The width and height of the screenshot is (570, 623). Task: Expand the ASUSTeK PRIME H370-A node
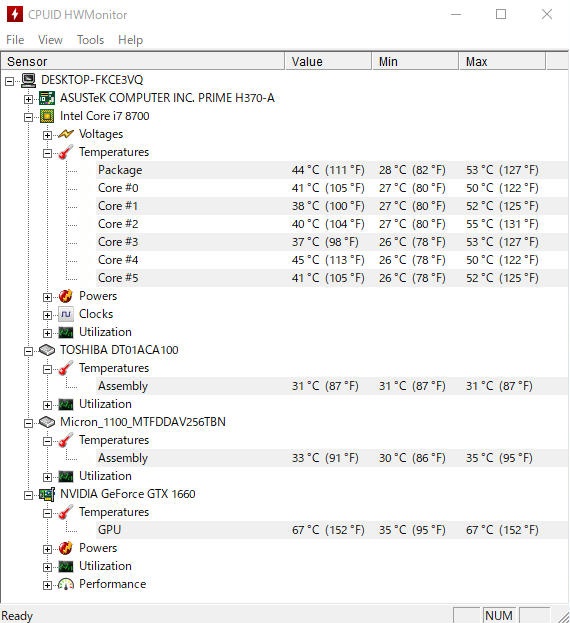(28, 99)
